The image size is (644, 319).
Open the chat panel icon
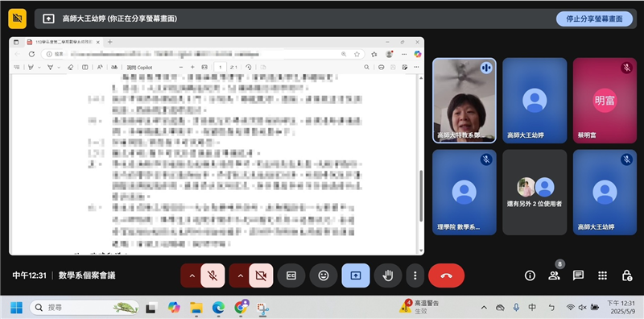point(578,275)
